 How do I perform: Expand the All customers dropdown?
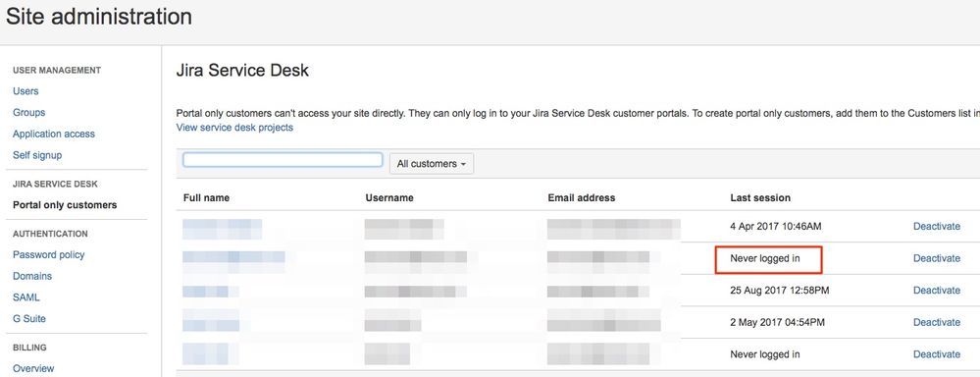(x=432, y=164)
